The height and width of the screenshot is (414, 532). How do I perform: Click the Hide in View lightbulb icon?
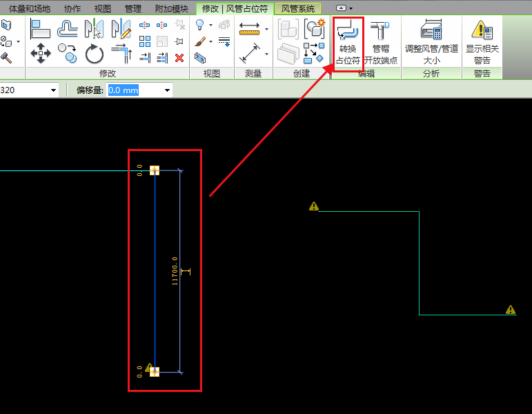coord(200,25)
